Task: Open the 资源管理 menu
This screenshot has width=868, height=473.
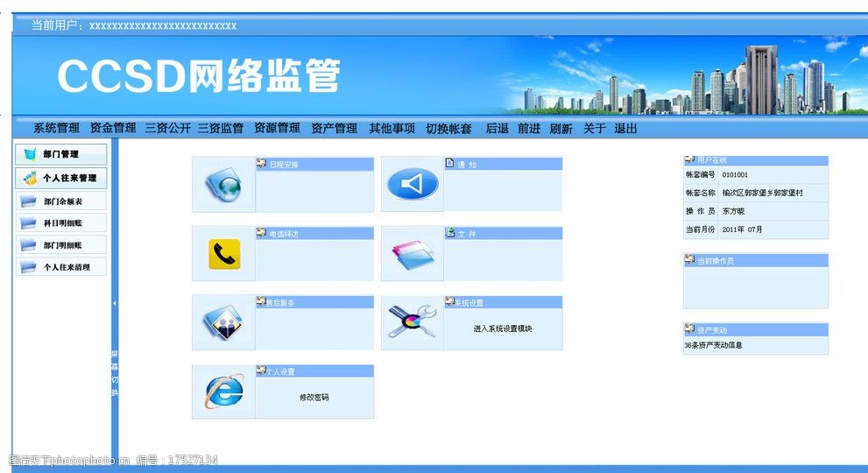Action: click(x=277, y=129)
